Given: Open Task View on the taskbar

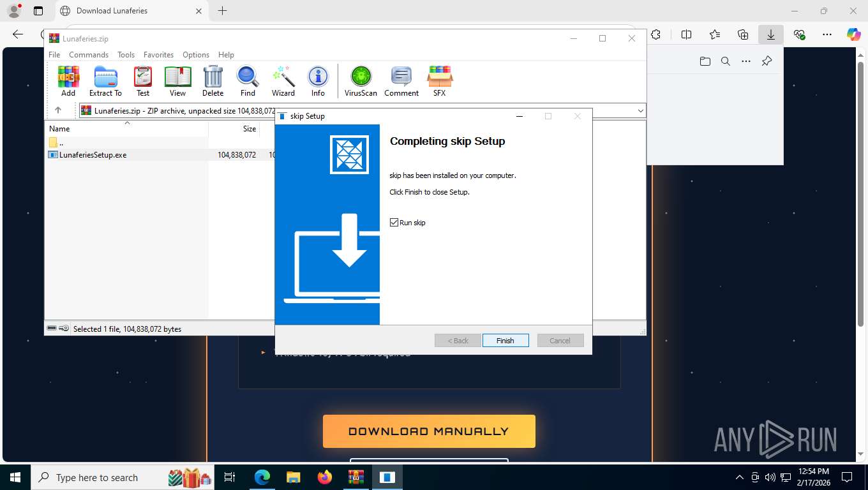Looking at the screenshot, I should coord(230,477).
